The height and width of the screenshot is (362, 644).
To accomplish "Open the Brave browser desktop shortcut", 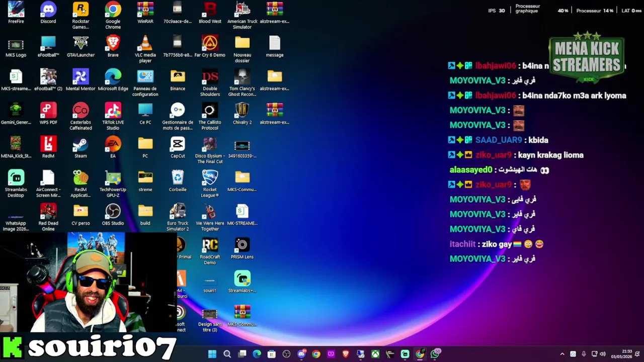I will [113, 46].
